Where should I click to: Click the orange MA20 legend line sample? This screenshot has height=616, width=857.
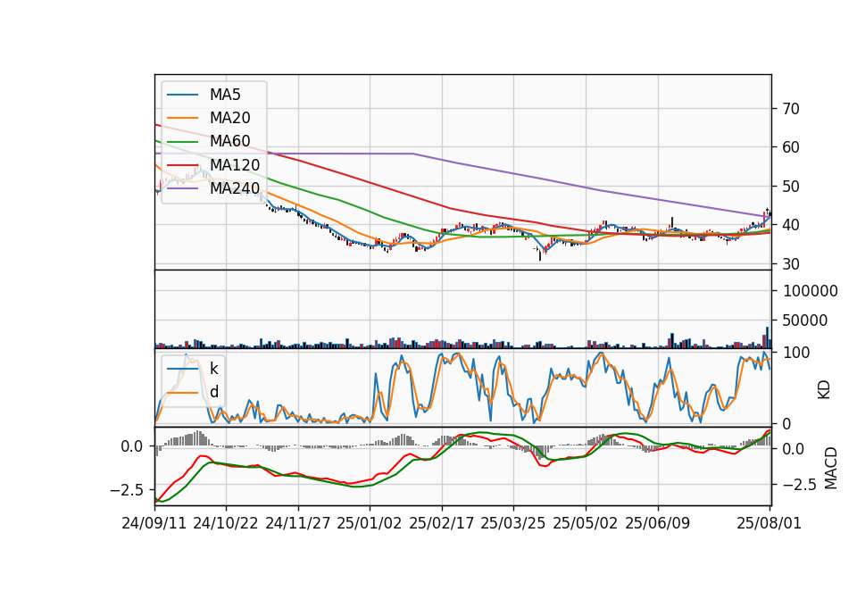(x=182, y=118)
